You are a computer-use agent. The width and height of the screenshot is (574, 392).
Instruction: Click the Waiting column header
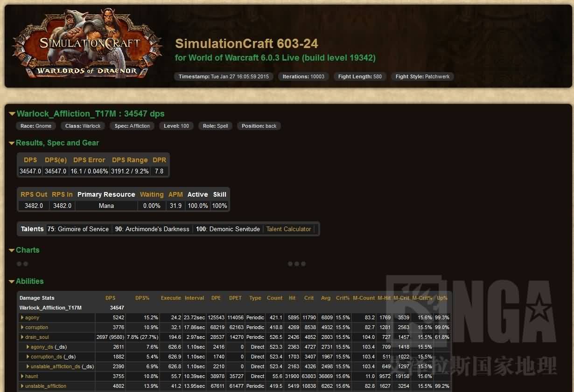tap(152, 194)
